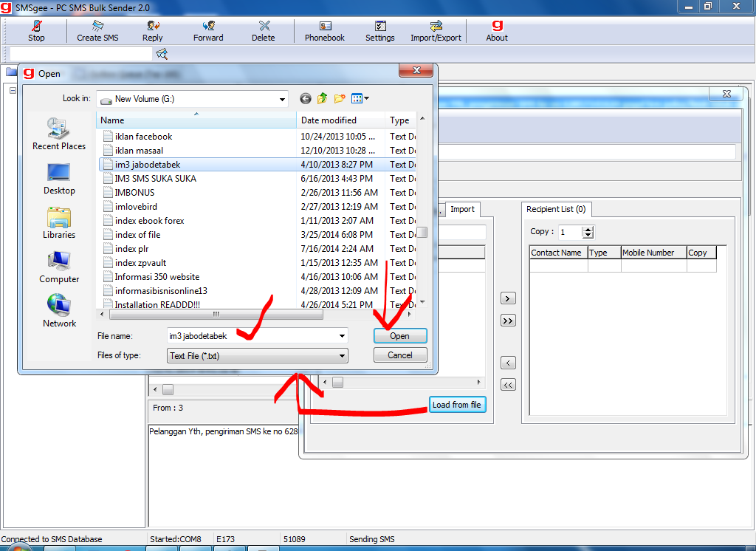Remove all contacts with << button
Viewport: 756px width, 551px height.
(x=508, y=385)
